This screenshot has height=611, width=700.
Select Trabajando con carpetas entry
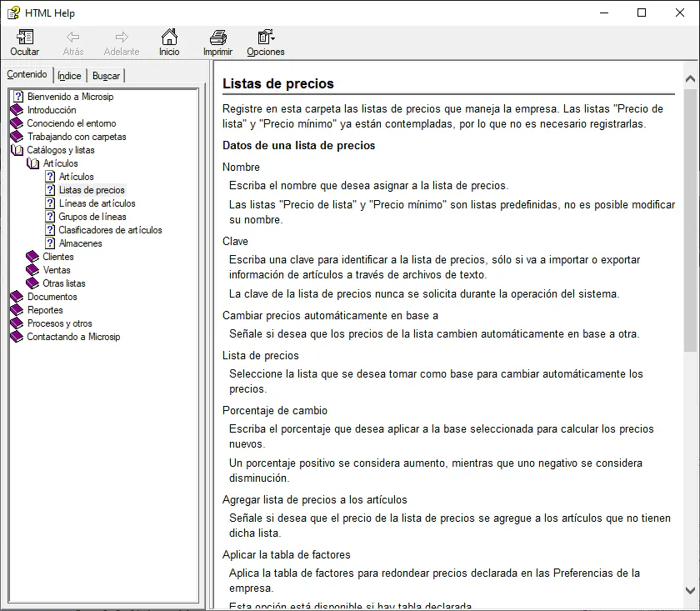pyautogui.click(x=77, y=137)
